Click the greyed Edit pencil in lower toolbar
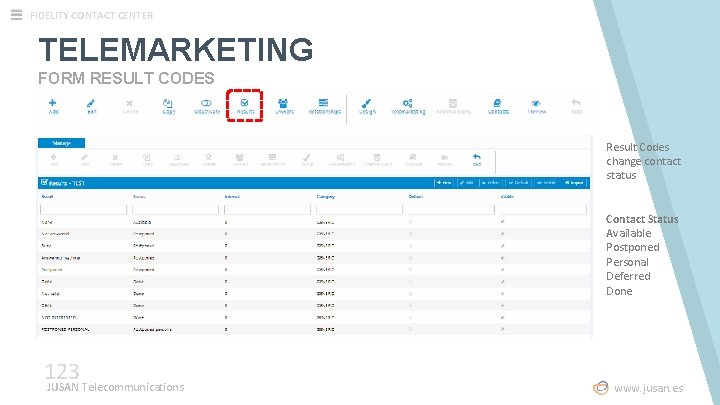720x405 pixels. [84, 159]
